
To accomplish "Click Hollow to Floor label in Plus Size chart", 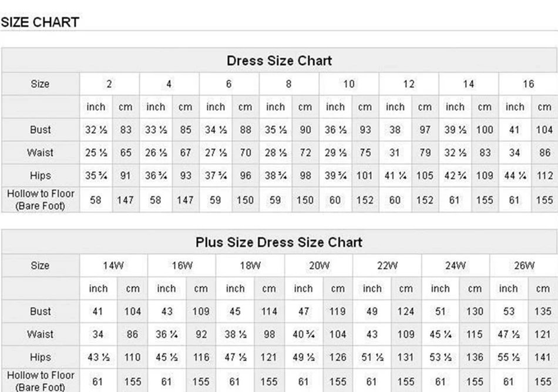I will (40, 380).
